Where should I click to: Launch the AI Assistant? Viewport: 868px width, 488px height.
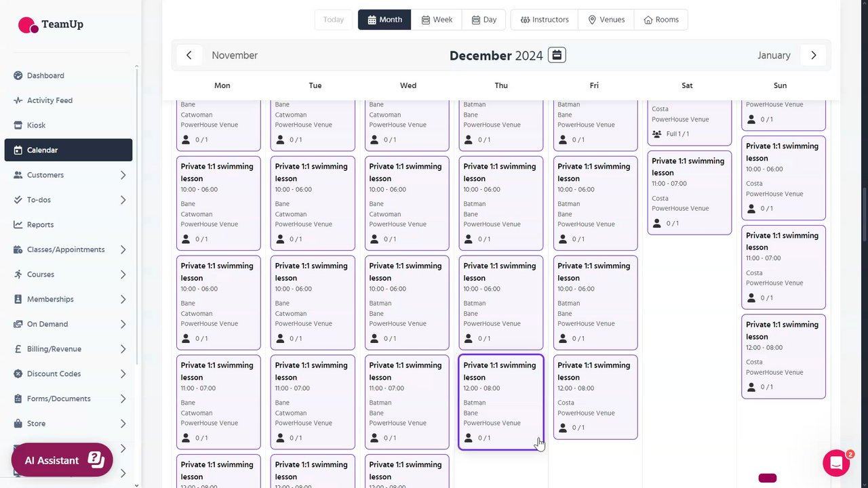(62, 460)
